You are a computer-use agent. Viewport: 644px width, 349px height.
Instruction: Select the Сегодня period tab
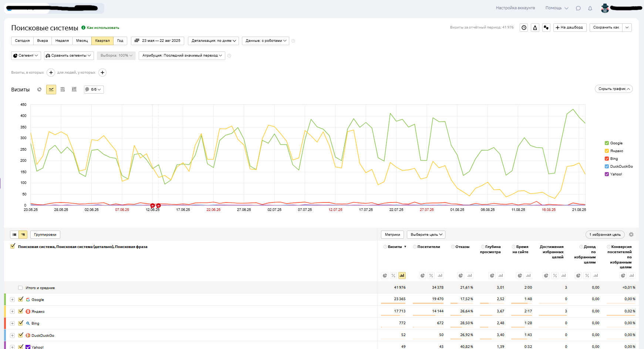(22, 41)
